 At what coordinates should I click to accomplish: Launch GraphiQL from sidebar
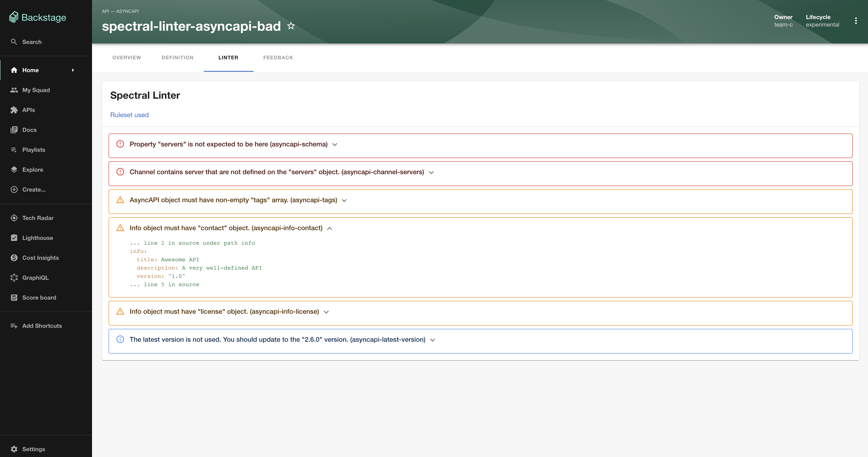coord(35,278)
